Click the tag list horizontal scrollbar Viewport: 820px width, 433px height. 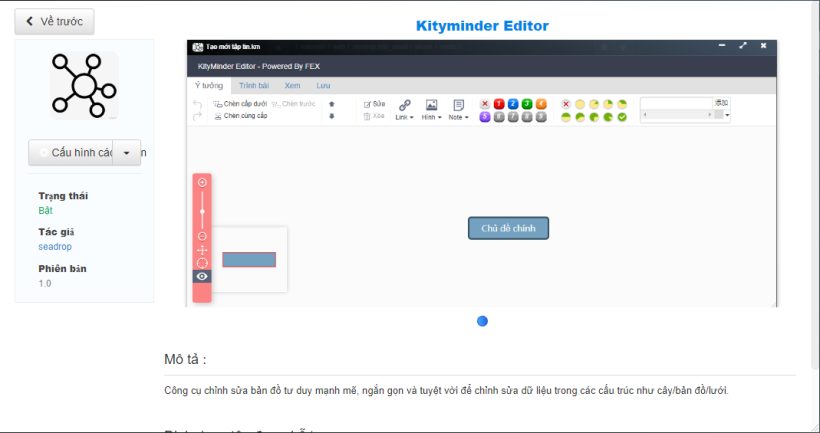678,115
